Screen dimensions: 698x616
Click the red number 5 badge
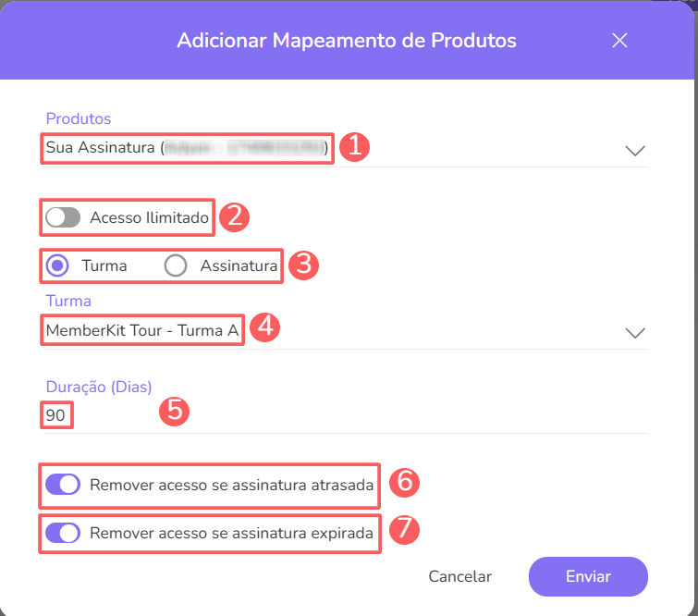[x=174, y=411]
